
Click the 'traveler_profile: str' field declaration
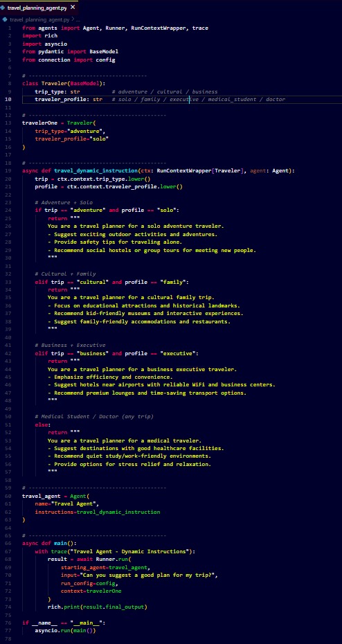pos(69,100)
